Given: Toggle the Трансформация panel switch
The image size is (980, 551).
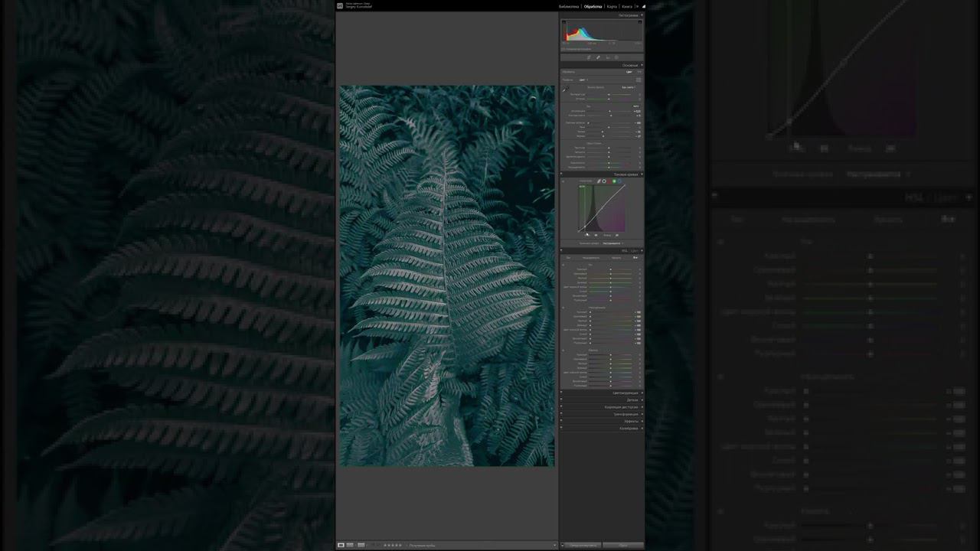Looking at the screenshot, I should click(562, 414).
